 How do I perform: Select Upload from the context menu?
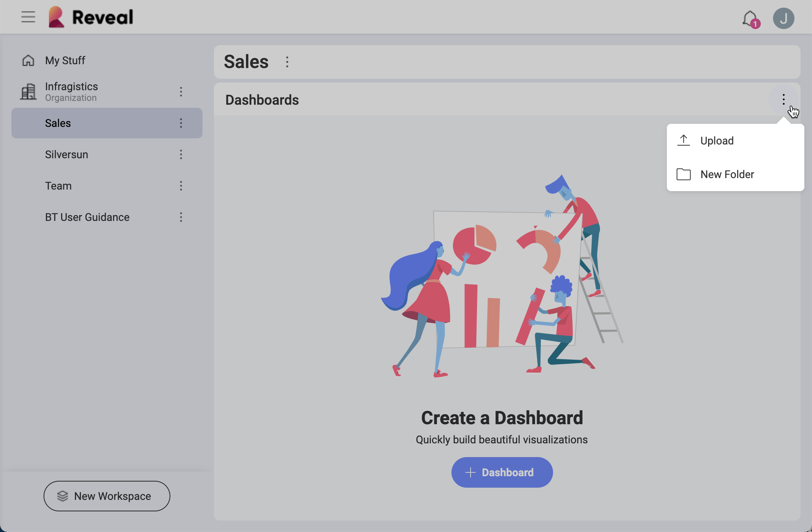717,140
